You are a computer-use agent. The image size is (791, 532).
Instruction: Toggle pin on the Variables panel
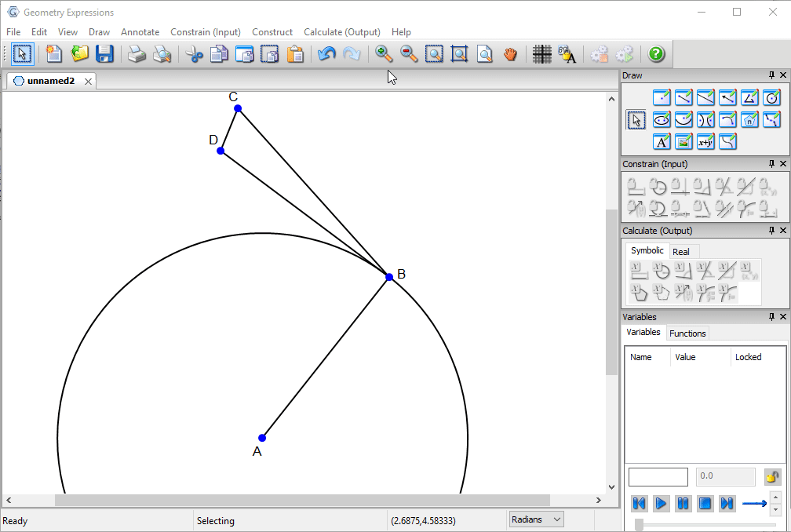(771, 317)
